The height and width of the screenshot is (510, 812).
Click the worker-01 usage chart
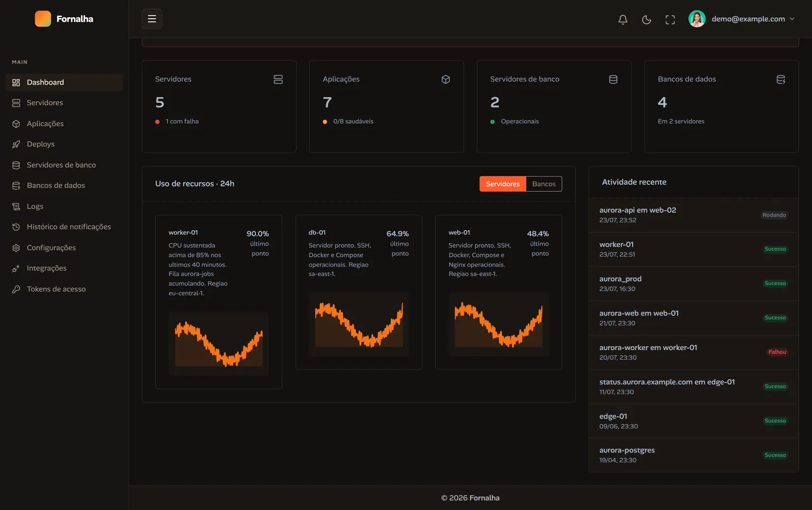219,344
